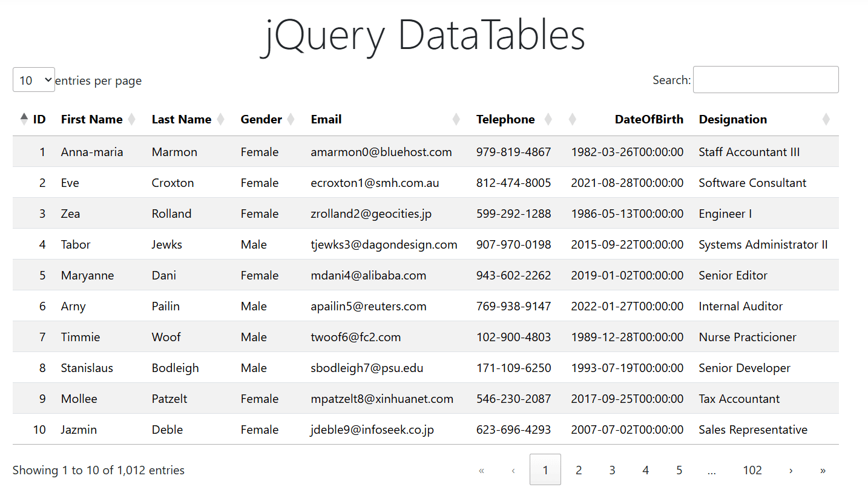Toggle sort order on the Gender column header
This screenshot has height=490, width=868.
pyautogui.click(x=261, y=119)
